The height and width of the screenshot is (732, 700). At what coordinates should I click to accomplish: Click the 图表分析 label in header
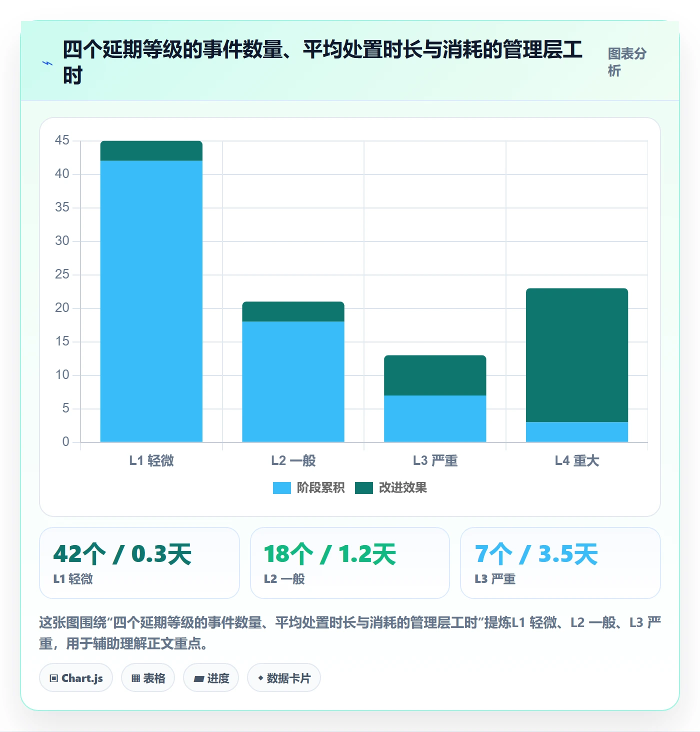pyautogui.click(x=627, y=62)
